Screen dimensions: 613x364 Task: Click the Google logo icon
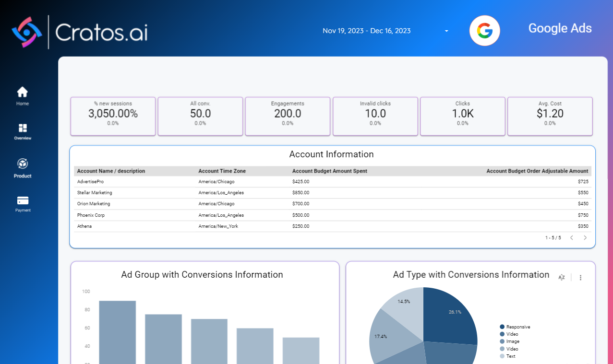point(484,31)
